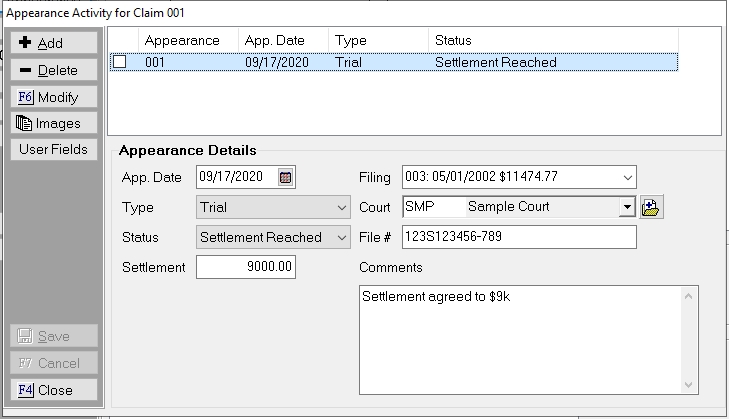Expand the Filing dropdown

[627, 178]
